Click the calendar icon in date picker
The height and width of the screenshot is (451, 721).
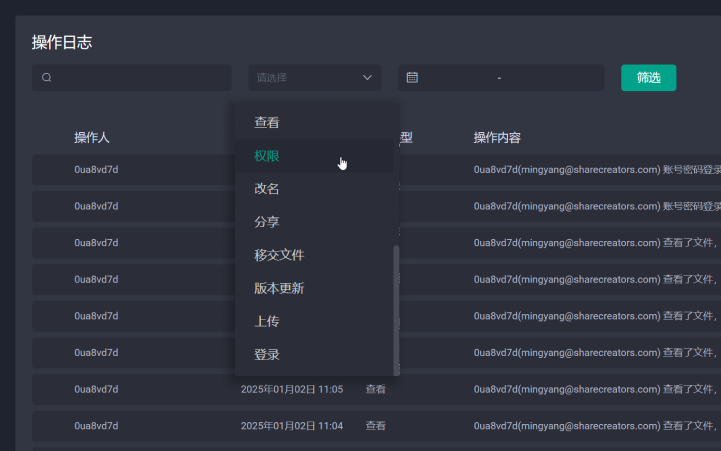412,78
